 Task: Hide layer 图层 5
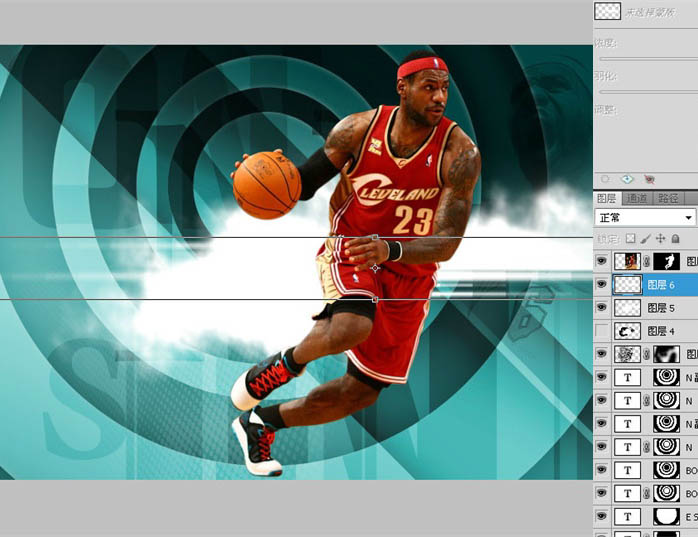(601, 307)
